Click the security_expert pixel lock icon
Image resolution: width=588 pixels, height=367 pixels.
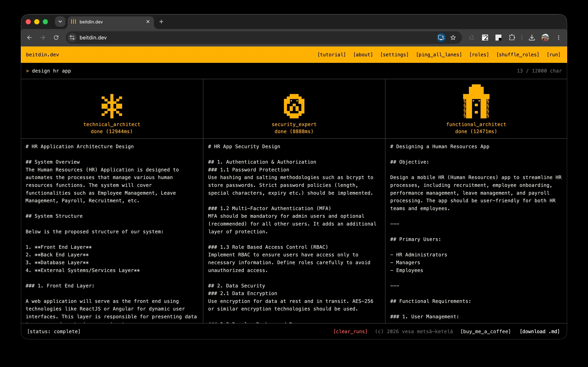pos(294,106)
